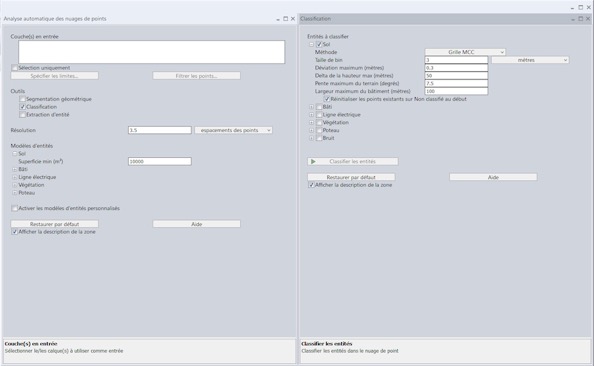Tick the Segmentation géométrique tool
The height and width of the screenshot is (366, 594).
click(22, 99)
